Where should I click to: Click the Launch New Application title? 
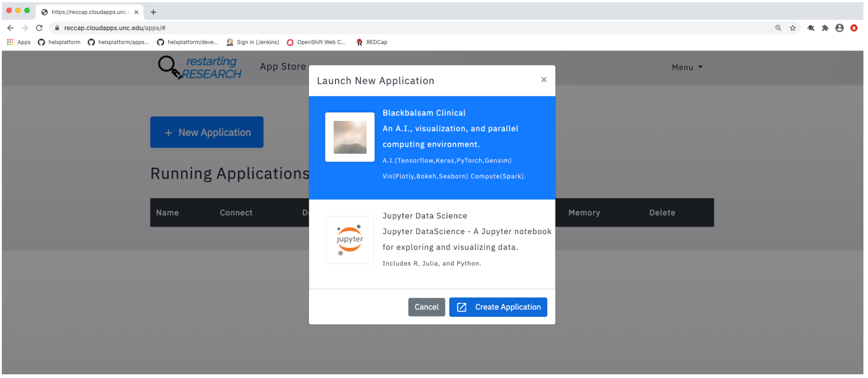coord(375,81)
